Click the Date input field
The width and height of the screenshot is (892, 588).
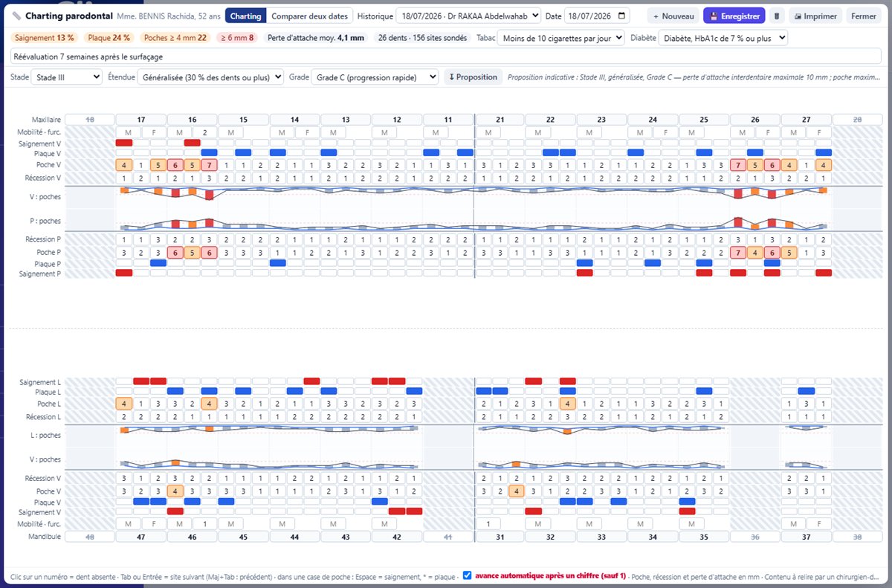coord(598,16)
